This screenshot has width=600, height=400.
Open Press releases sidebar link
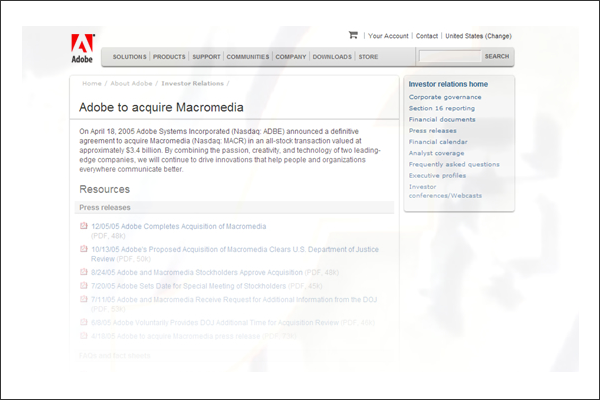[432, 131]
